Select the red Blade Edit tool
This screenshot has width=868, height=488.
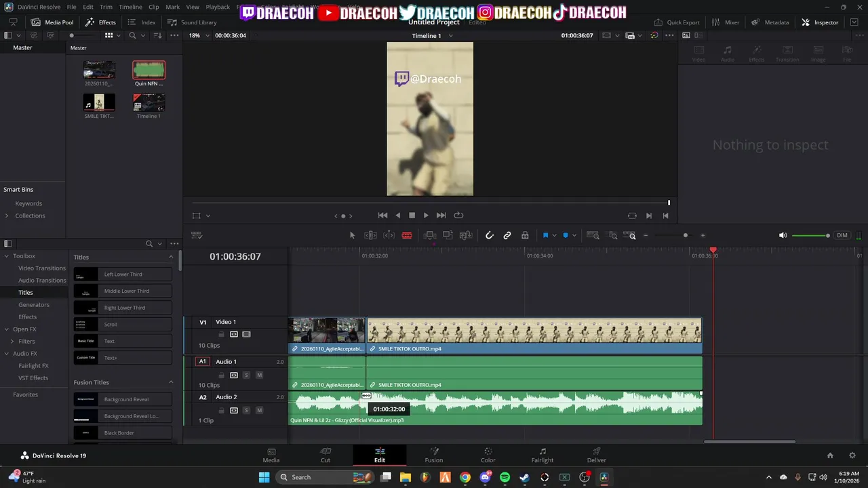coord(407,235)
